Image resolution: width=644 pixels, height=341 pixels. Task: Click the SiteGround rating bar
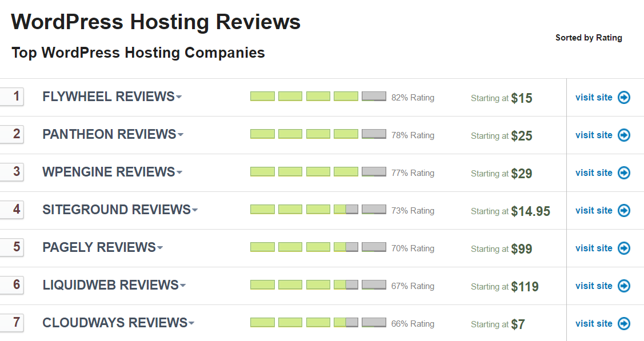(x=318, y=210)
